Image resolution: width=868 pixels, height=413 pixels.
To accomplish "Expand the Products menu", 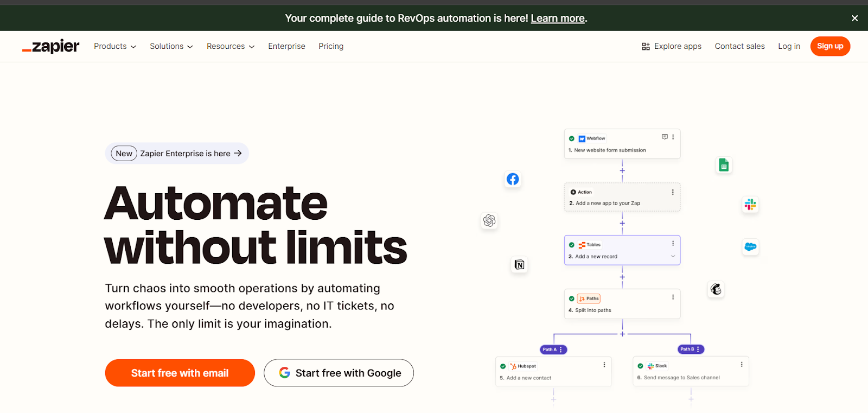I will click(x=115, y=47).
